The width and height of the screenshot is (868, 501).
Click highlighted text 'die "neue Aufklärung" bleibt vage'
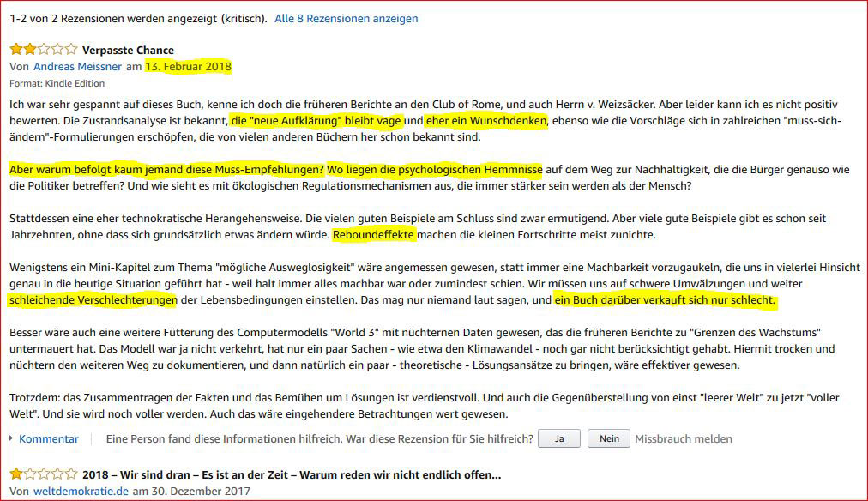(x=316, y=120)
